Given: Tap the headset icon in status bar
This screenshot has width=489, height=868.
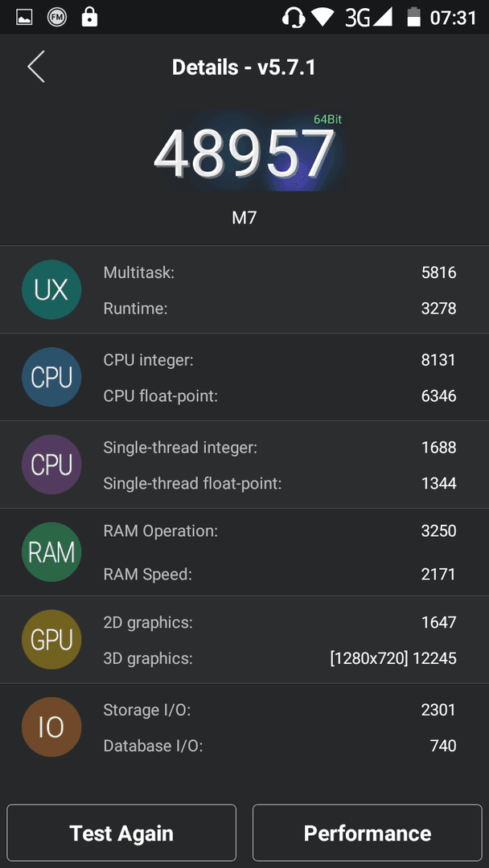Looking at the screenshot, I should click(x=294, y=17).
